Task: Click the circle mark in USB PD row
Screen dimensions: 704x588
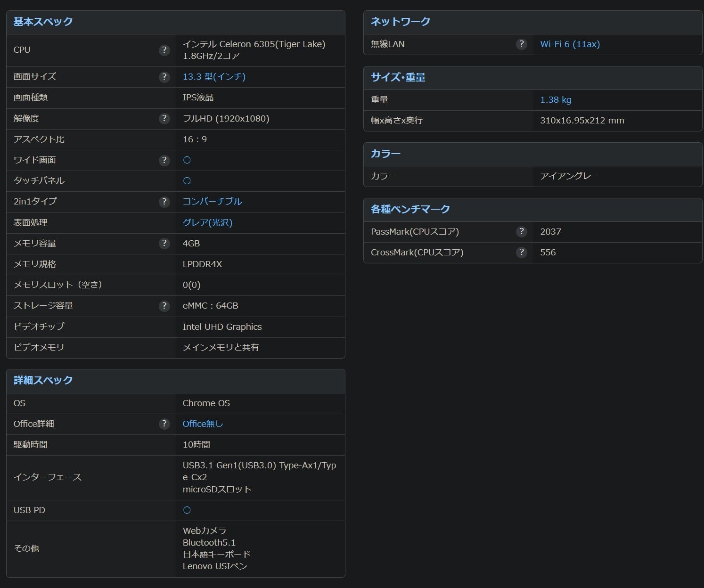Action: coord(187,510)
